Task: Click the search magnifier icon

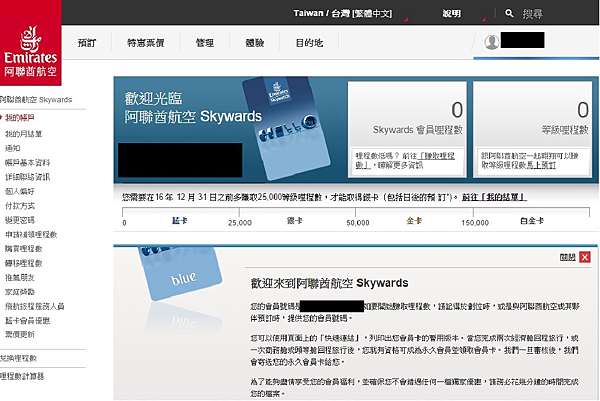Action: tap(509, 13)
